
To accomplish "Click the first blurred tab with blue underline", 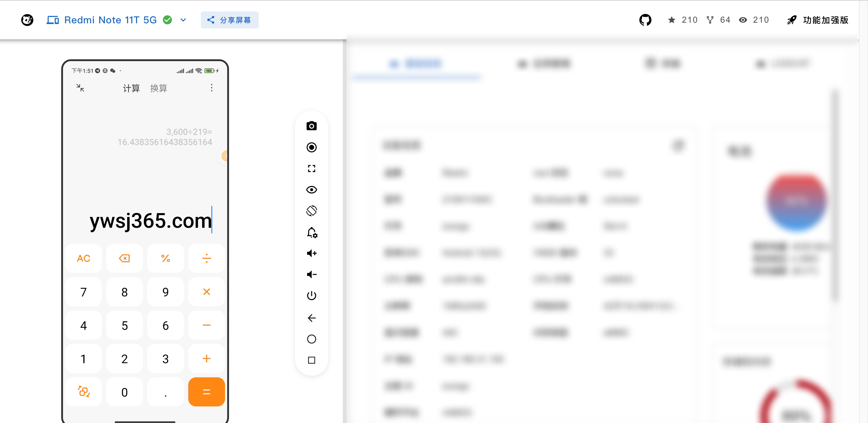I will click(416, 64).
